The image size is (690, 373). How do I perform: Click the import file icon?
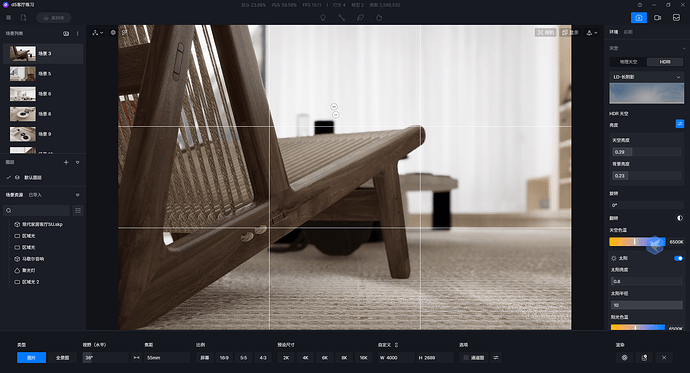tap(23, 18)
